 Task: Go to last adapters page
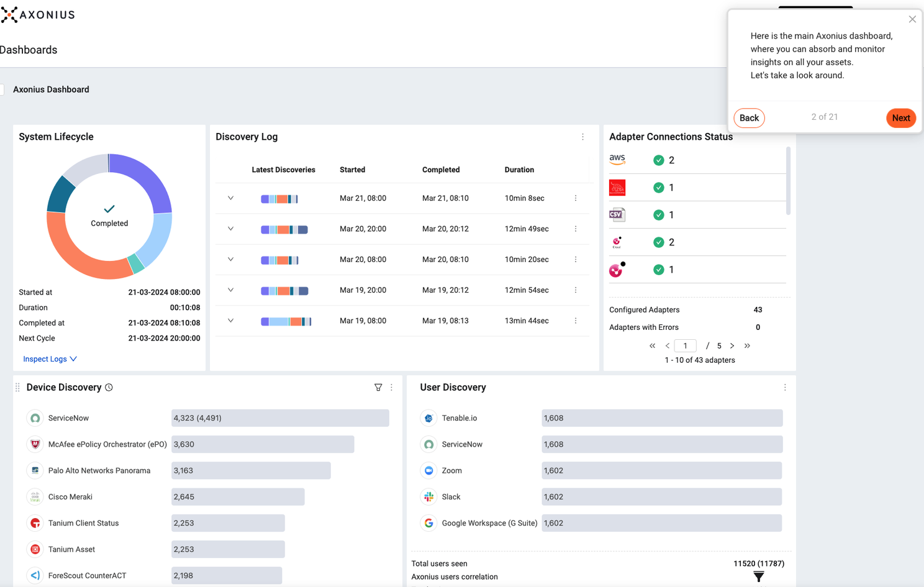(x=747, y=346)
